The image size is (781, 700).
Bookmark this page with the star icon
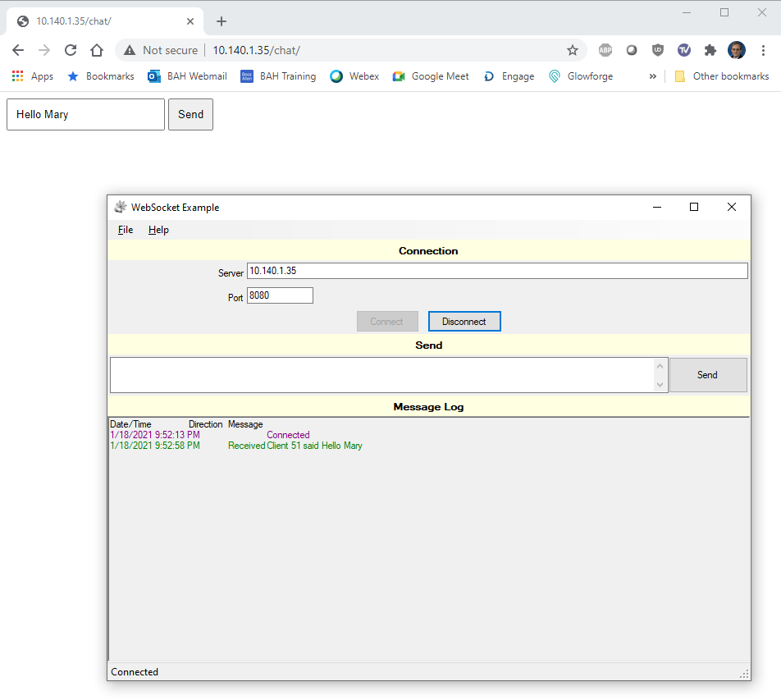tap(573, 50)
